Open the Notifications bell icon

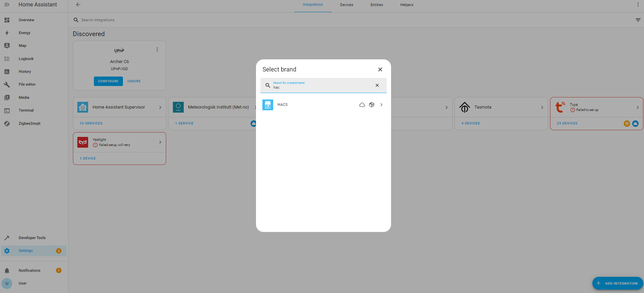(7, 270)
